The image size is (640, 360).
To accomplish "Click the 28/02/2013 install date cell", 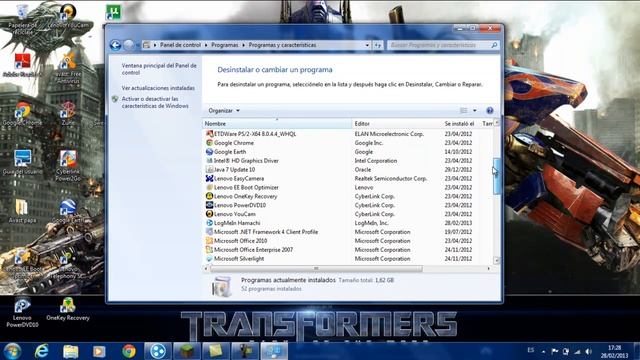I will coord(458,223).
